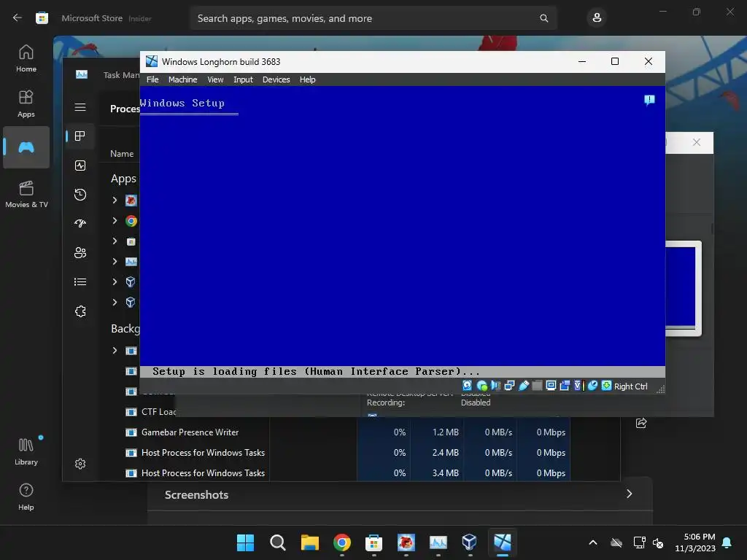This screenshot has height=560, width=747.
Task: Expand the Angry Birds process row
Action: pos(115,200)
